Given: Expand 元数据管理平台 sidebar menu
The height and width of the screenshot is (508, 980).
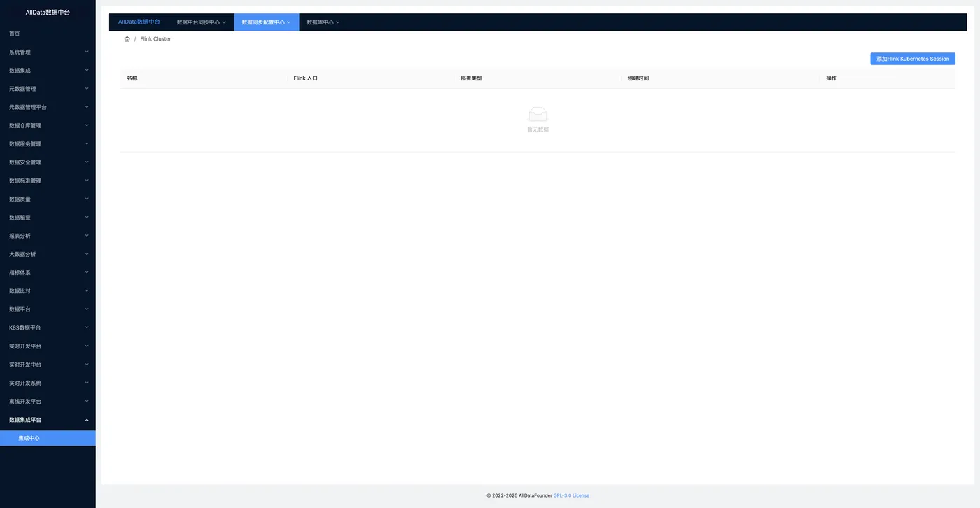Looking at the screenshot, I should tap(48, 107).
